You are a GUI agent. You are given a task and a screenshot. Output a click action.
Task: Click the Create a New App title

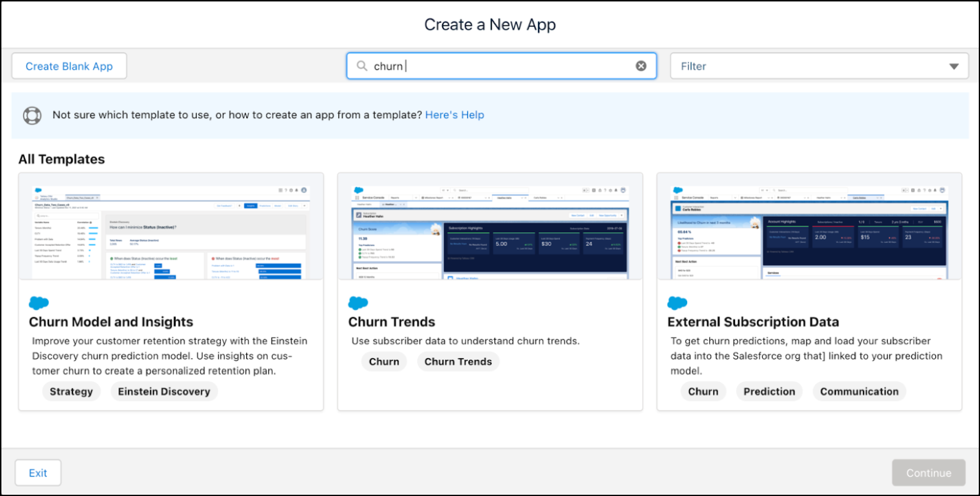click(490, 24)
